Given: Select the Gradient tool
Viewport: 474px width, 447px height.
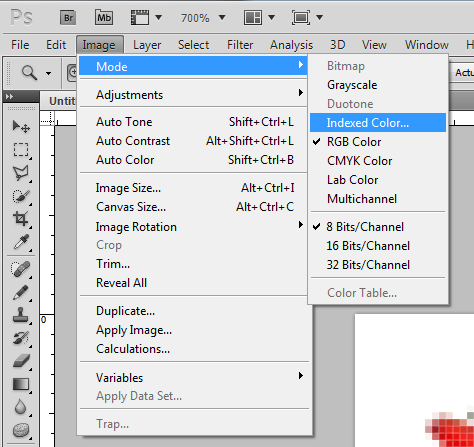Looking at the screenshot, I should 21,384.
